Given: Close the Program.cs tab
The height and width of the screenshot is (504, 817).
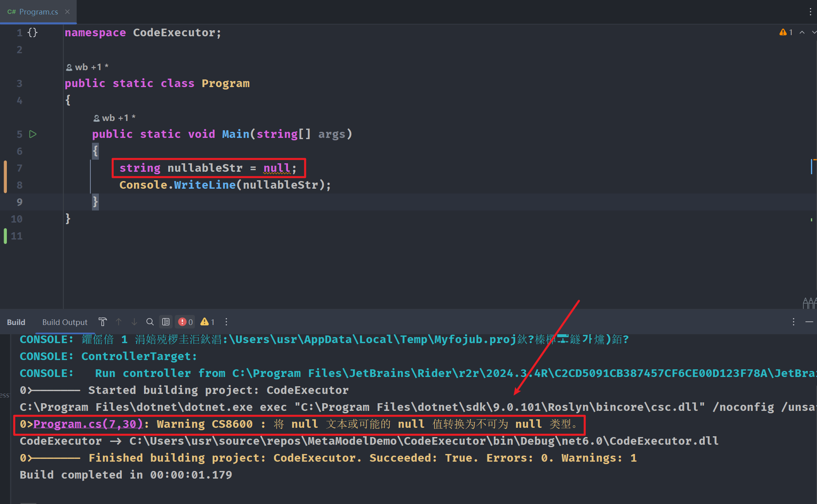Looking at the screenshot, I should 67,12.
